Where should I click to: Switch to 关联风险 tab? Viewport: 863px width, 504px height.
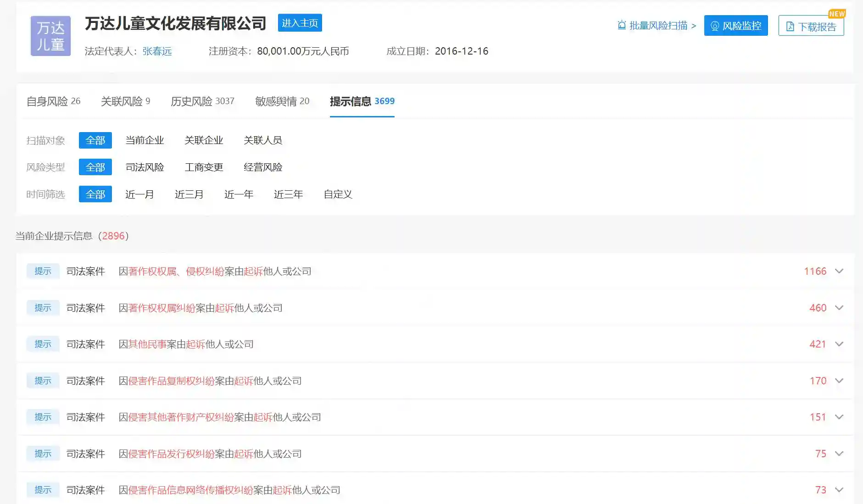[x=125, y=101]
